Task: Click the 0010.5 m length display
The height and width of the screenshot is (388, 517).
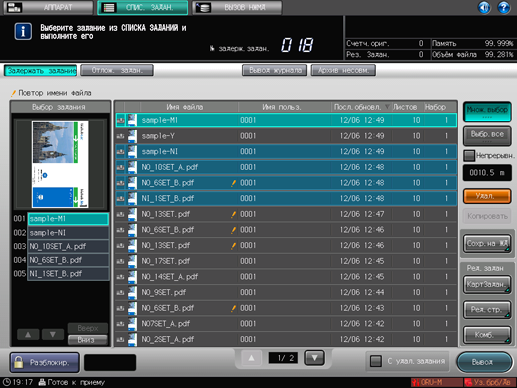Action: pyautogui.click(x=487, y=173)
